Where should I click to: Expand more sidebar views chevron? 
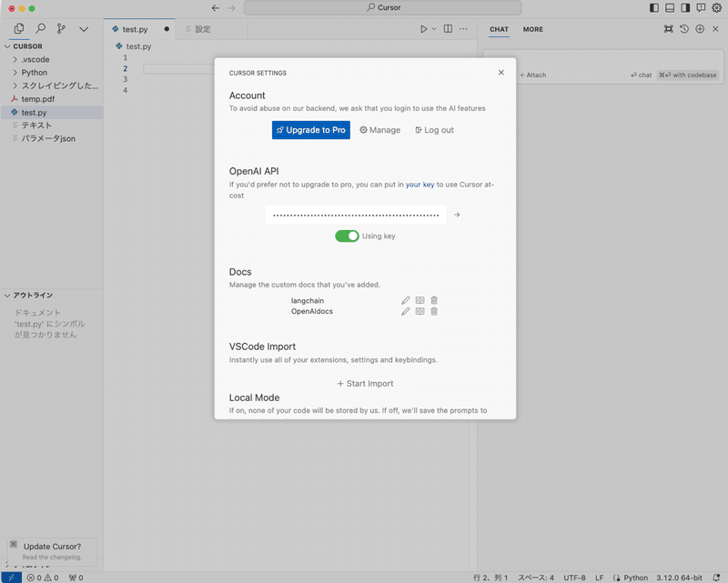point(84,29)
